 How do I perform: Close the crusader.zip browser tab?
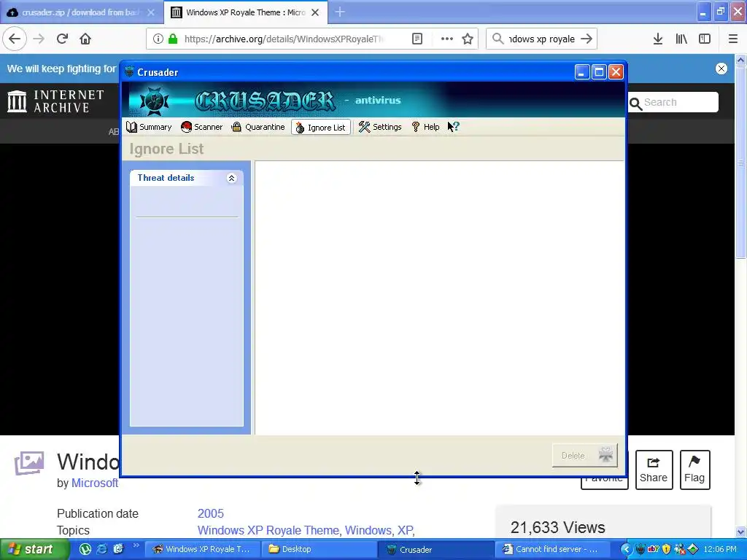point(151,12)
